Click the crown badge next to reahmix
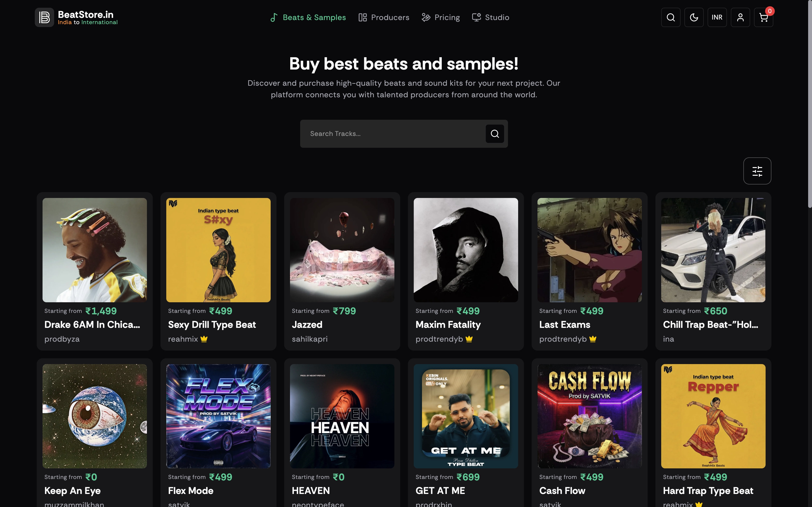 coord(204,339)
